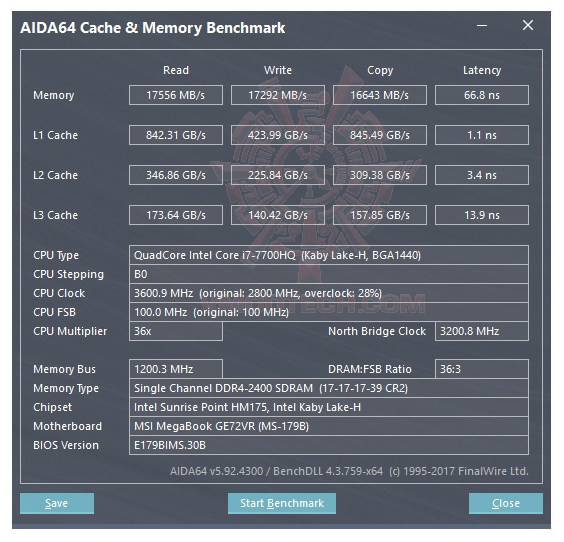Click BIOS Version E179BIMS.30B field

point(329,445)
